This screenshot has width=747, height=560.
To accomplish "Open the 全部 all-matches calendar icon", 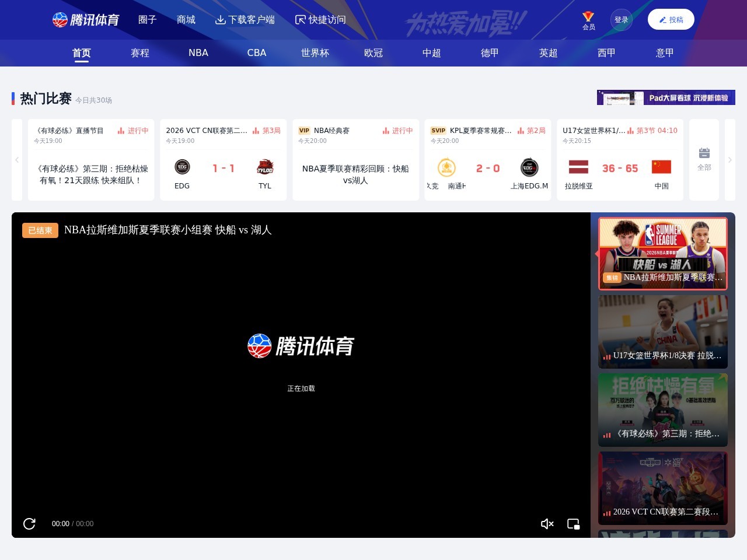I will tap(704, 159).
